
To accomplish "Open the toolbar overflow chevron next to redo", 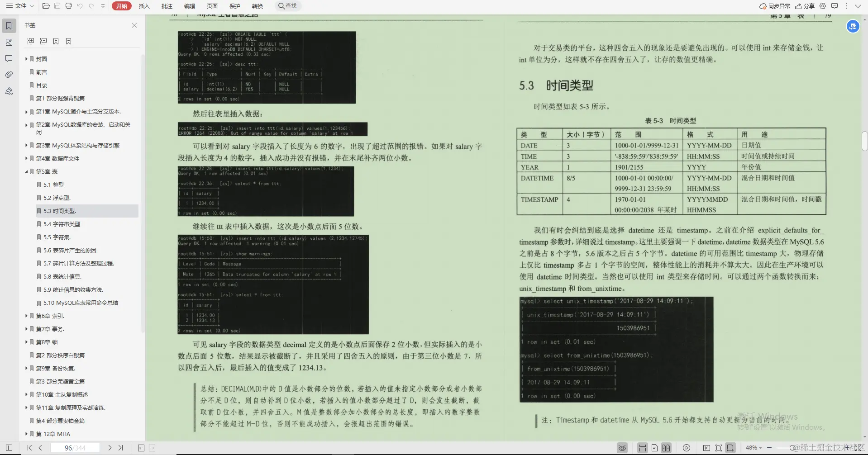I will pyautogui.click(x=103, y=6).
